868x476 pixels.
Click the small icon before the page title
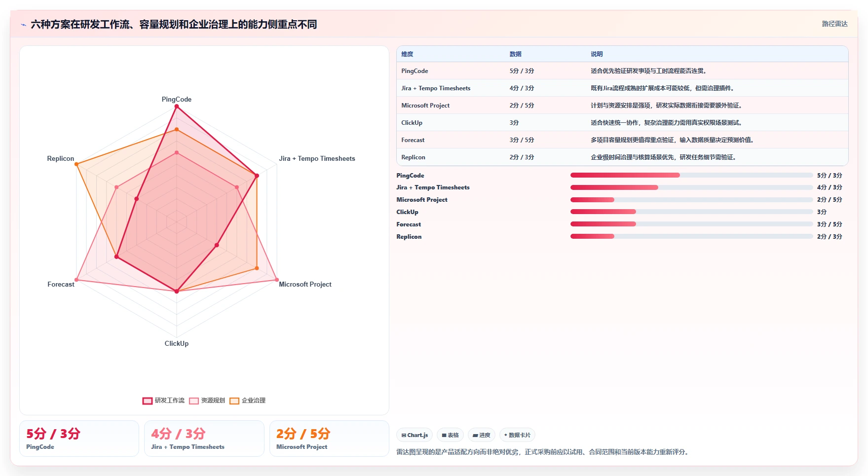pos(23,25)
